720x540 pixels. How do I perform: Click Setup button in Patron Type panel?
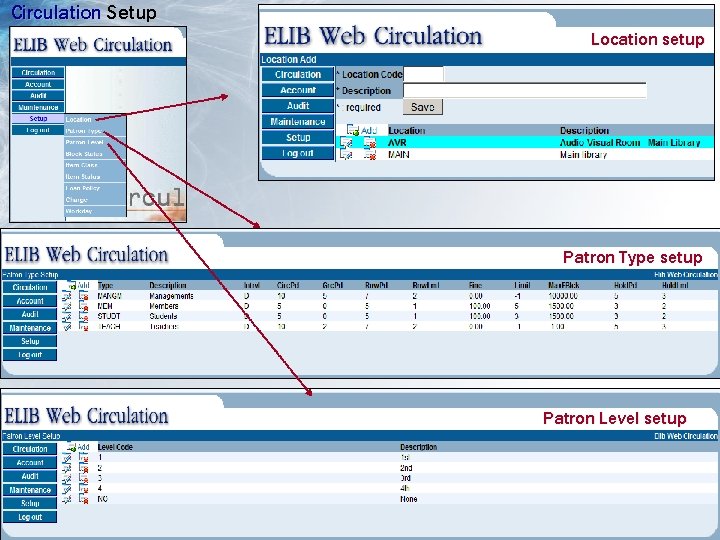(30, 341)
